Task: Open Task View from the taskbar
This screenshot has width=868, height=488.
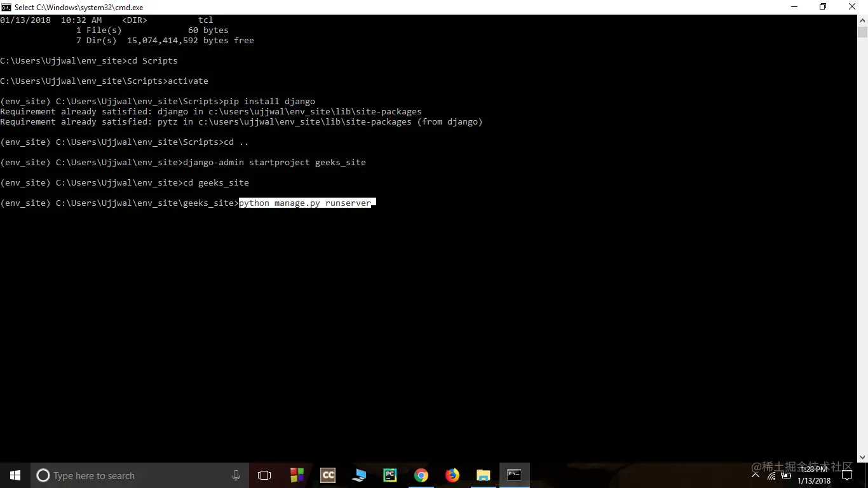Action: pyautogui.click(x=264, y=475)
